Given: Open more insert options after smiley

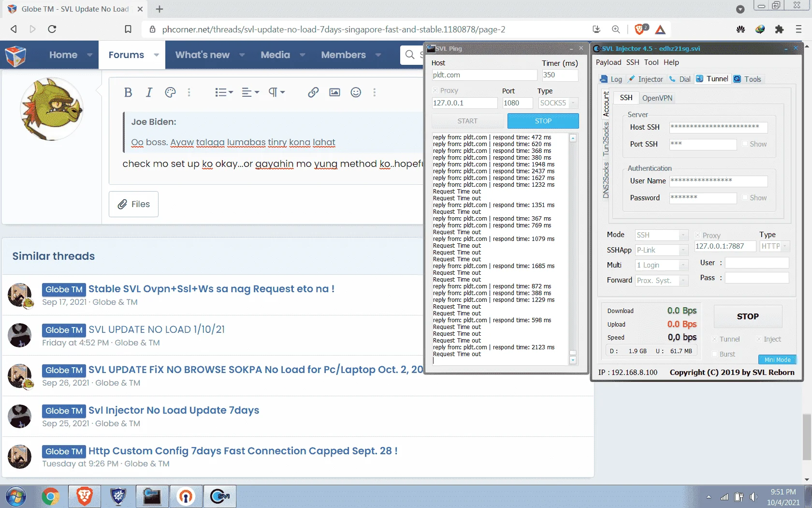Looking at the screenshot, I should tap(374, 92).
